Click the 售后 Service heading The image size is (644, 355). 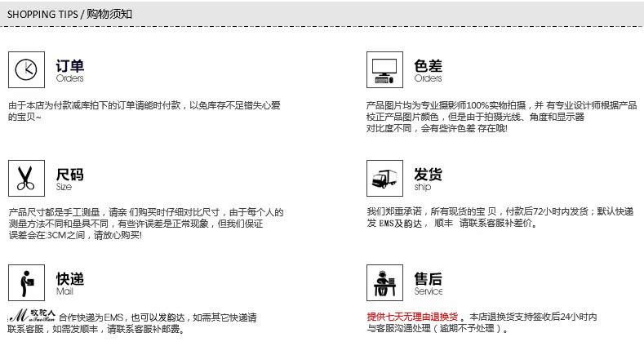coord(428,283)
